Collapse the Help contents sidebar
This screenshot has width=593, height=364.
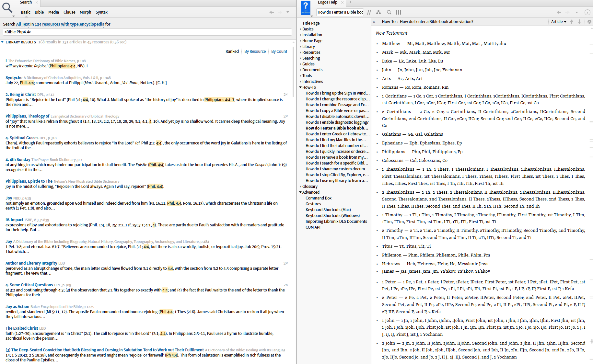coord(374,22)
